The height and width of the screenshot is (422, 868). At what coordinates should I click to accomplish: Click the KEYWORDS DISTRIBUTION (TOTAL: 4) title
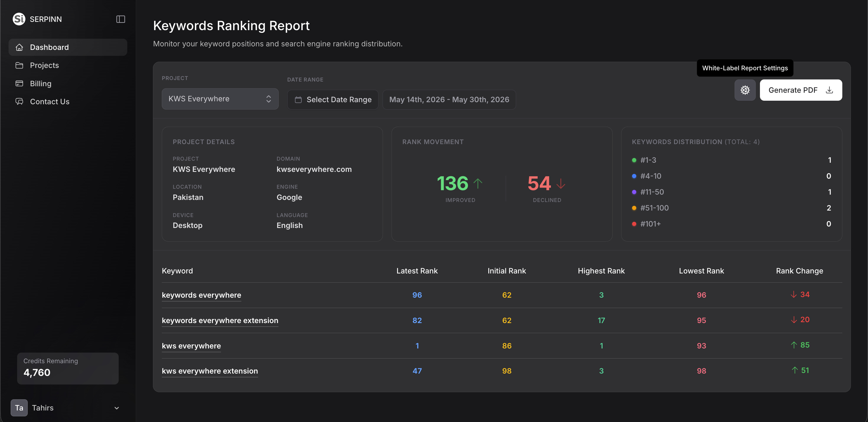pyautogui.click(x=696, y=142)
